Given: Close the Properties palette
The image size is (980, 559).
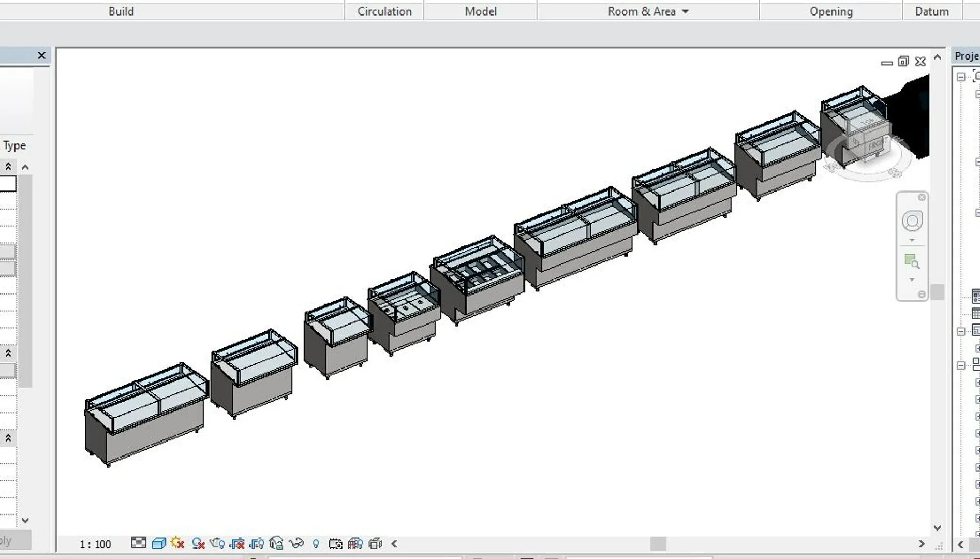Looking at the screenshot, I should click(x=42, y=55).
